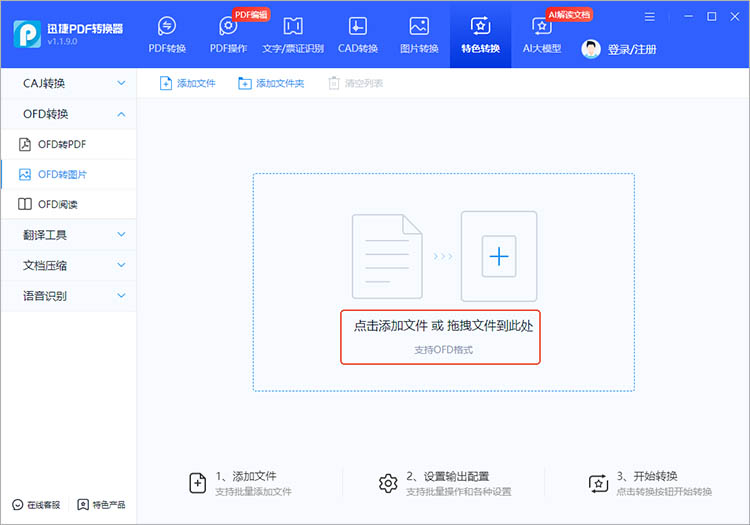
Task: Select the 特色转换 icon
Action: pyautogui.click(x=480, y=26)
